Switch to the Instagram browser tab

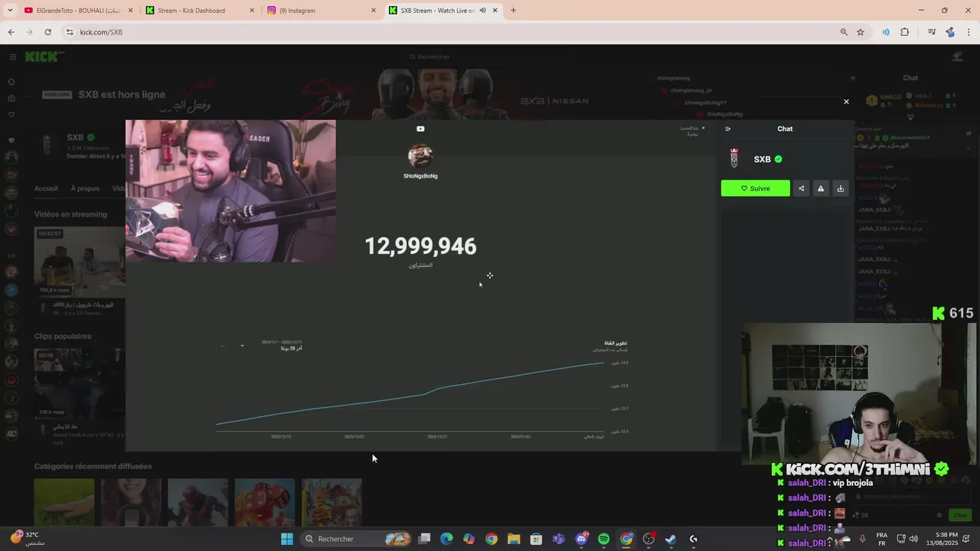coord(322,11)
